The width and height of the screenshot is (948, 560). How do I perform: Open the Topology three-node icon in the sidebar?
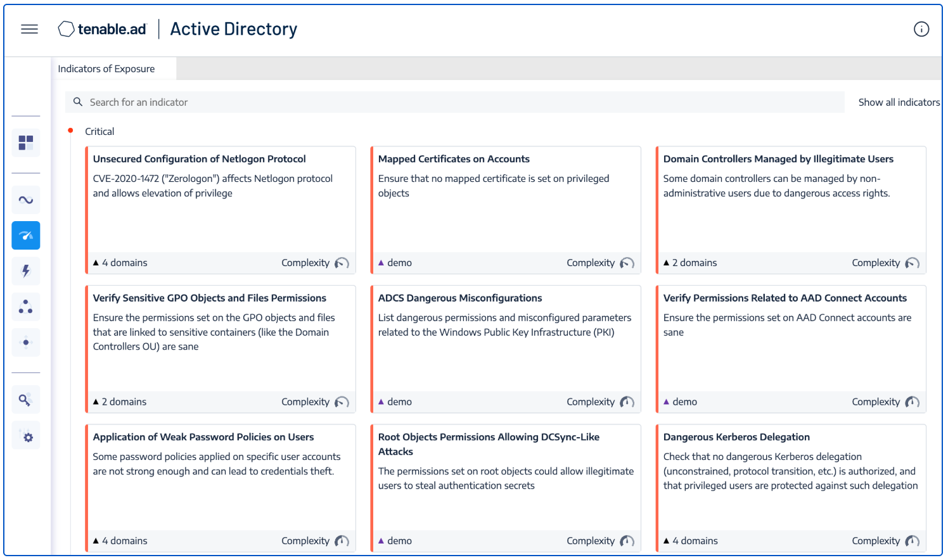26,307
